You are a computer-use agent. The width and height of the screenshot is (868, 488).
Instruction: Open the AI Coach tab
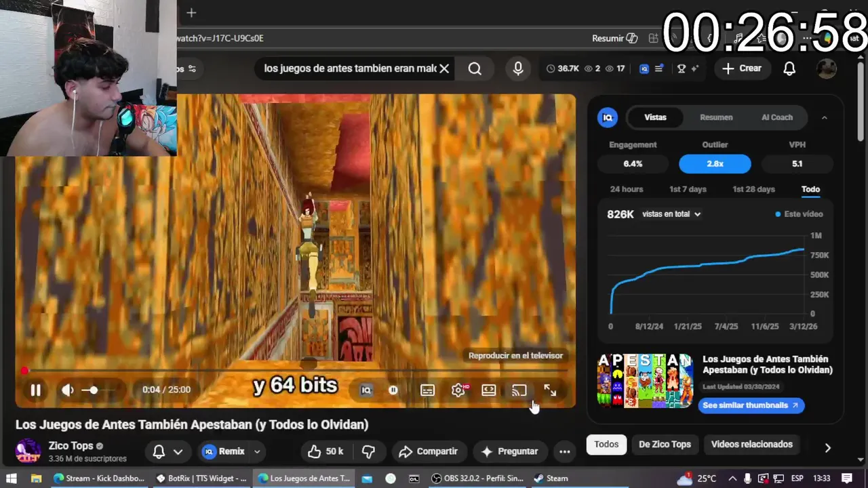[777, 117]
